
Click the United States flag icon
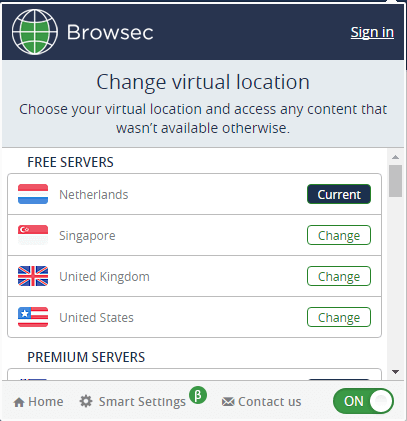click(33, 317)
